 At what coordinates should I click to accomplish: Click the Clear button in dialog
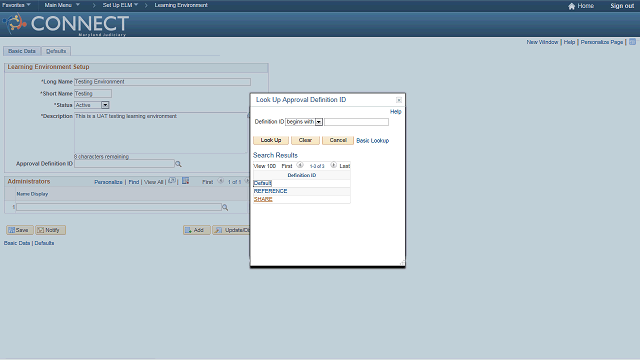pos(305,140)
